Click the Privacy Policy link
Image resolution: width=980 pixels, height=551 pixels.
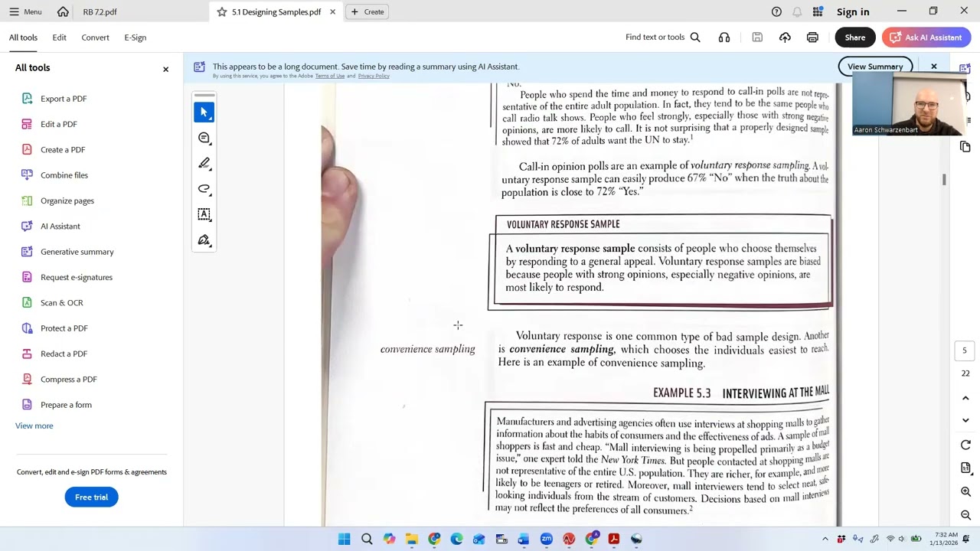point(374,76)
